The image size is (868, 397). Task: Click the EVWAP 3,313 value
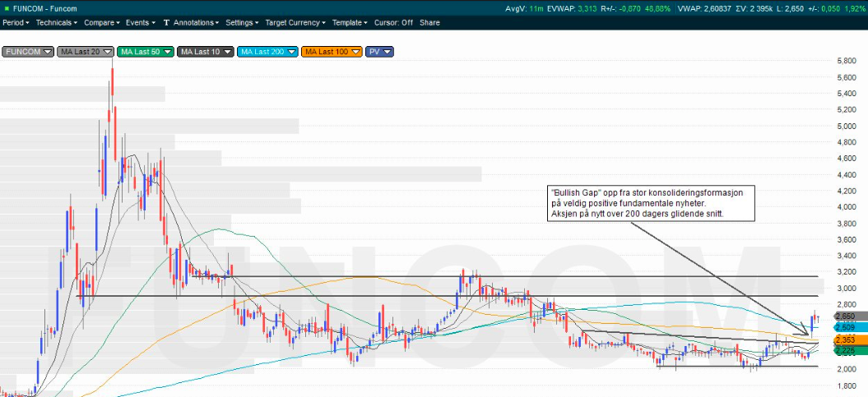click(x=571, y=9)
